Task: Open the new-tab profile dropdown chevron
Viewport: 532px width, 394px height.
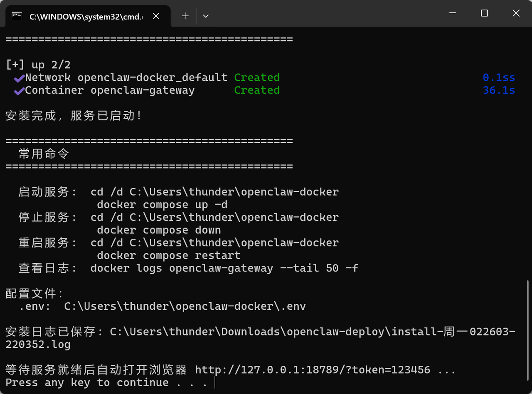Action: coord(205,16)
